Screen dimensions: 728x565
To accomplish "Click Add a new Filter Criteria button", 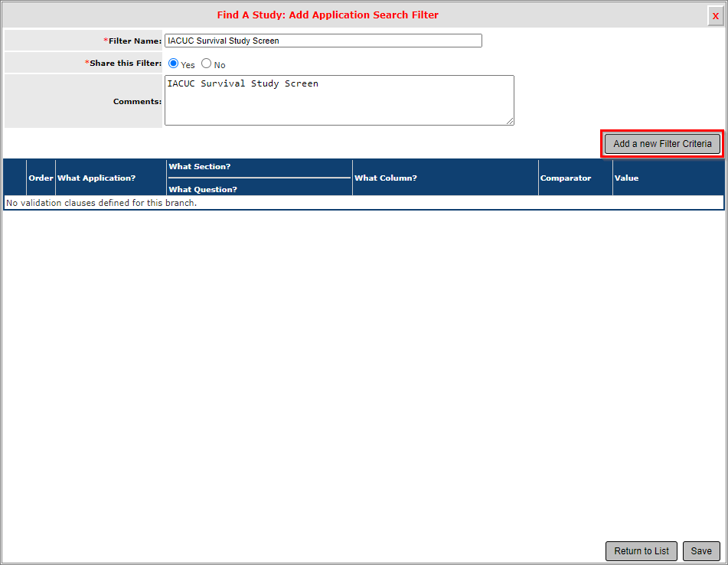I will pos(662,144).
